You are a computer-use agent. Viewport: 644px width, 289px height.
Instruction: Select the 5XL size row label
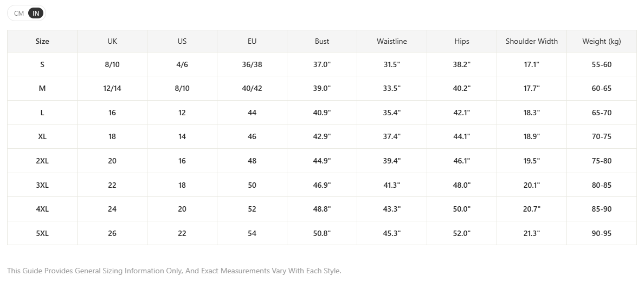pyautogui.click(x=42, y=233)
